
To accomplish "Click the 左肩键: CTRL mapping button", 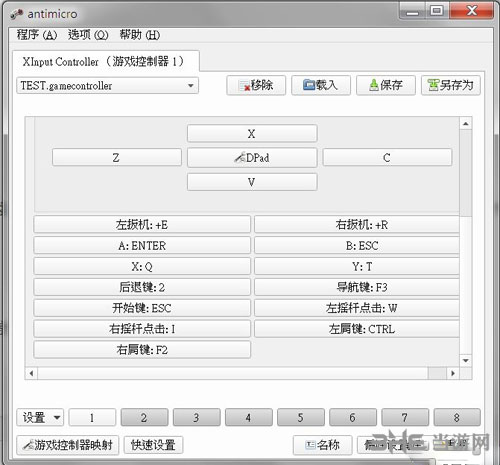I will (357, 329).
